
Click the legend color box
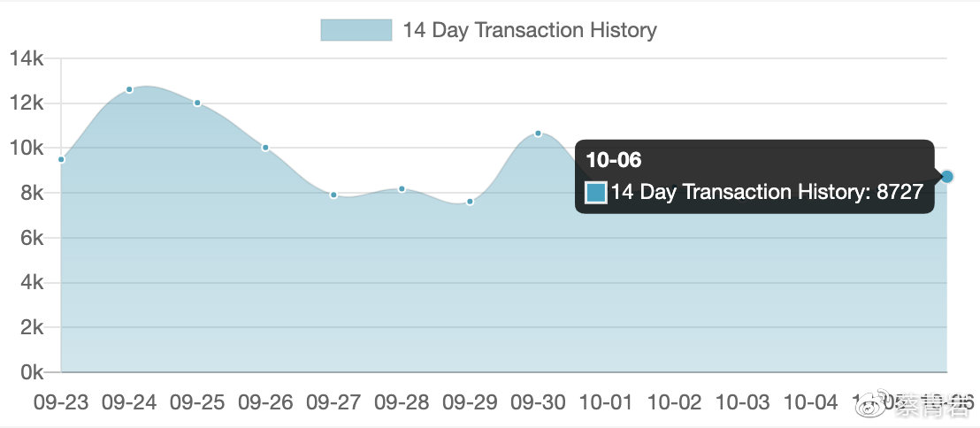click(356, 30)
